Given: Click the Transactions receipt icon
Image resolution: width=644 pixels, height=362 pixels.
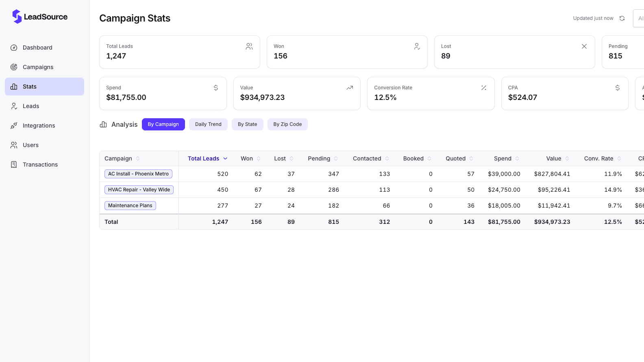Looking at the screenshot, I should [x=14, y=165].
